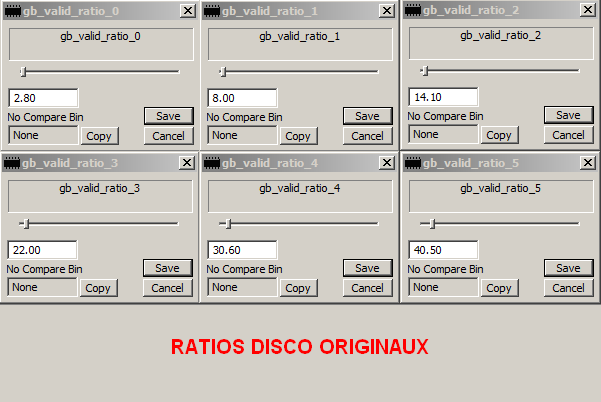Copy the gb_valid_ratio_5 value
The width and height of the screenshot is (601, 402).
[499, 288]
